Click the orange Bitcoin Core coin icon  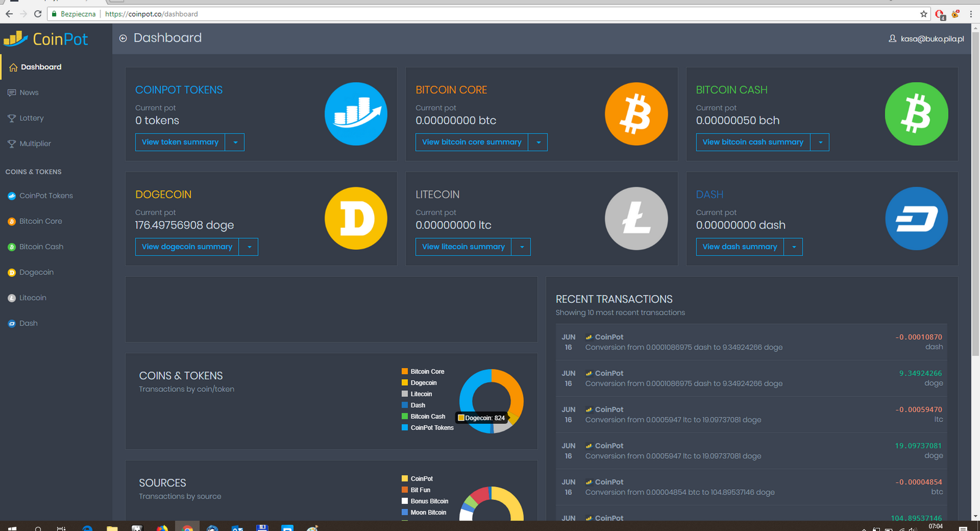(636, 114)
